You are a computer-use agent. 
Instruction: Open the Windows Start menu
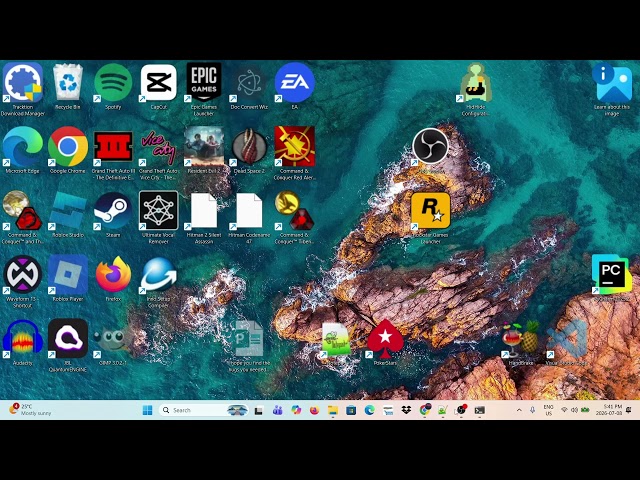click(147, 410)
